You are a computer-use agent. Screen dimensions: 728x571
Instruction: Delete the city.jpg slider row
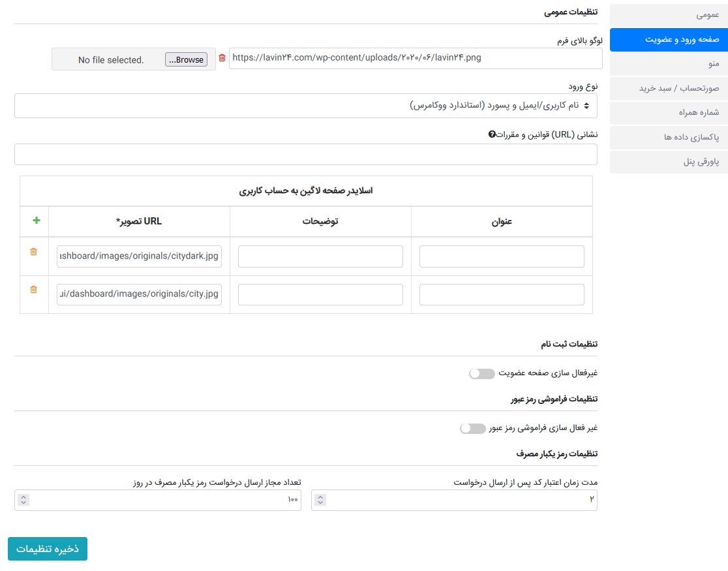point(34,289)
